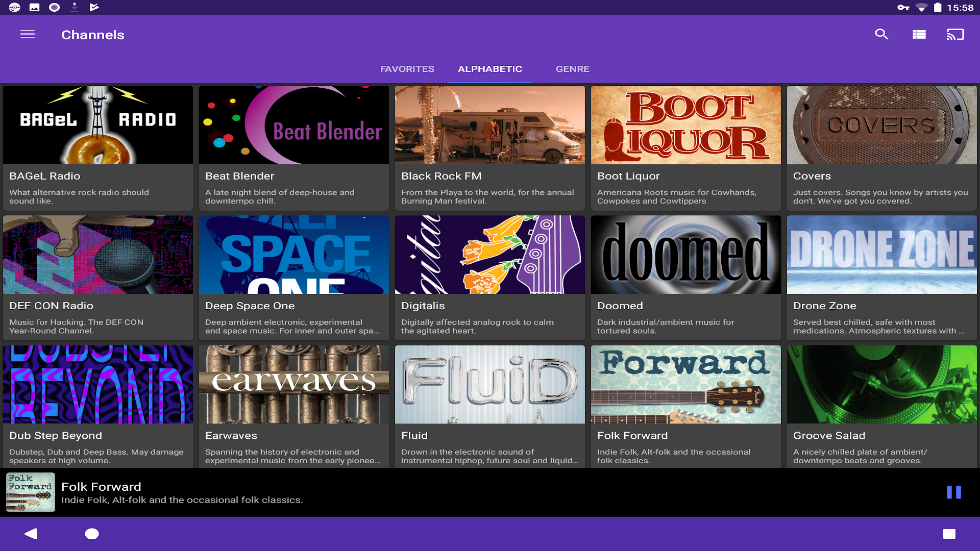The height and width of the screenshot is (551, 980).
Task: Tap the Doomed channel title
Action: [620, 306]
